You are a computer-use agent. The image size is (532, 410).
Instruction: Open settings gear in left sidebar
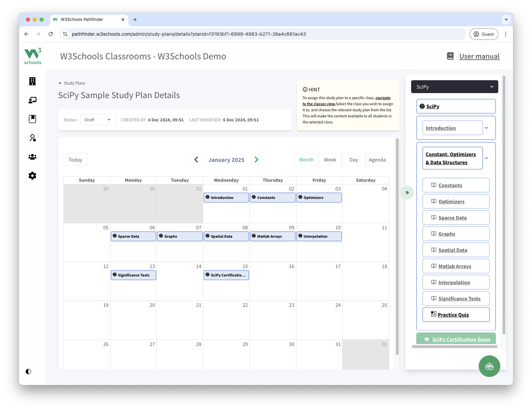click(x=32, y=176)
